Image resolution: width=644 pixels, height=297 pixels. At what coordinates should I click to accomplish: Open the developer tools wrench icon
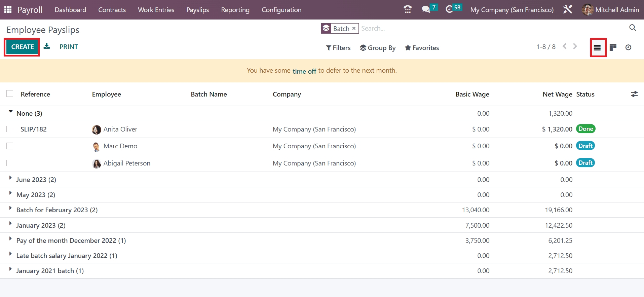tap(568, 9)
